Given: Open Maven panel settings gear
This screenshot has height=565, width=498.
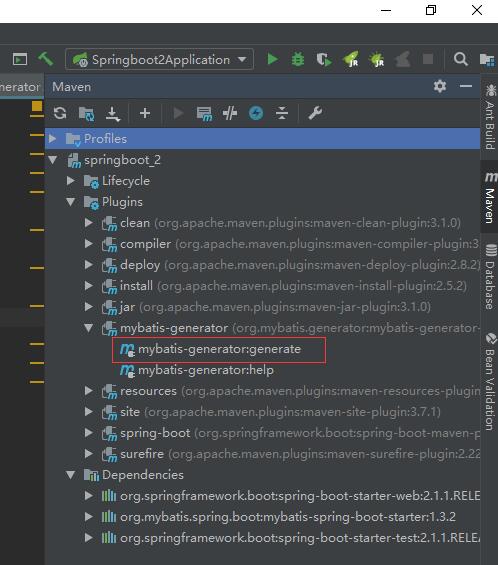Looking at the screenshot, I should tap(440, 86).
